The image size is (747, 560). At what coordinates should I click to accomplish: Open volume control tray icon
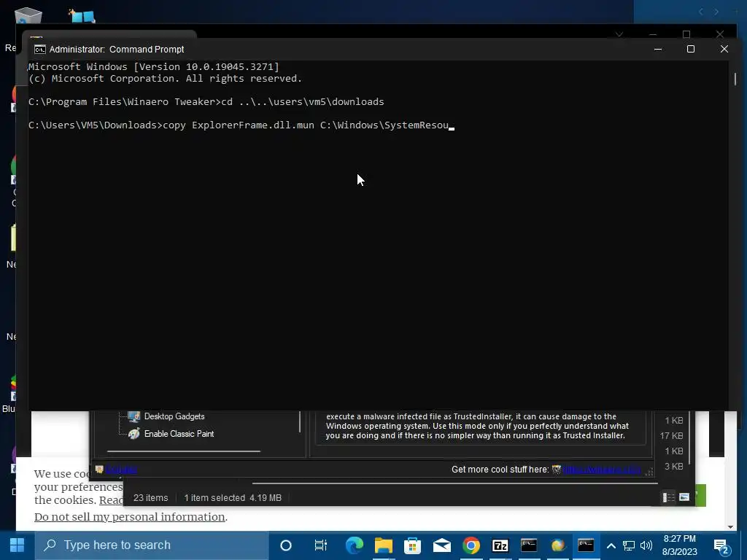[646, 545]
